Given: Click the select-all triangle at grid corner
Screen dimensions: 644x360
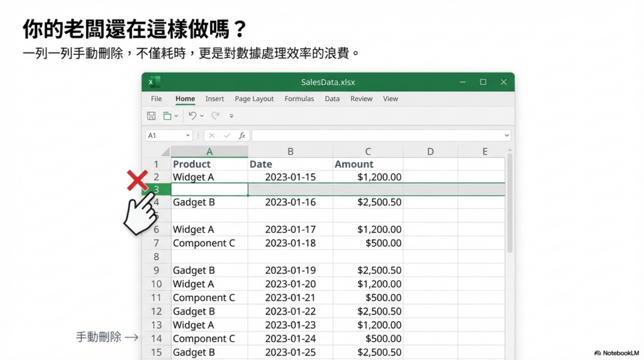Looking at the screenshot, I should point(165,152).
